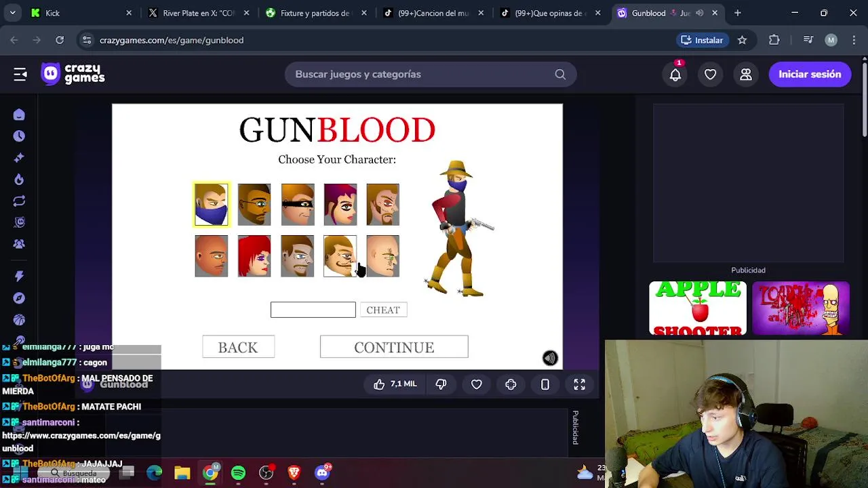This screenshot has width=868, height=488.
Task: Select the magenta-haired woman character
Action: tap(340, 205)
